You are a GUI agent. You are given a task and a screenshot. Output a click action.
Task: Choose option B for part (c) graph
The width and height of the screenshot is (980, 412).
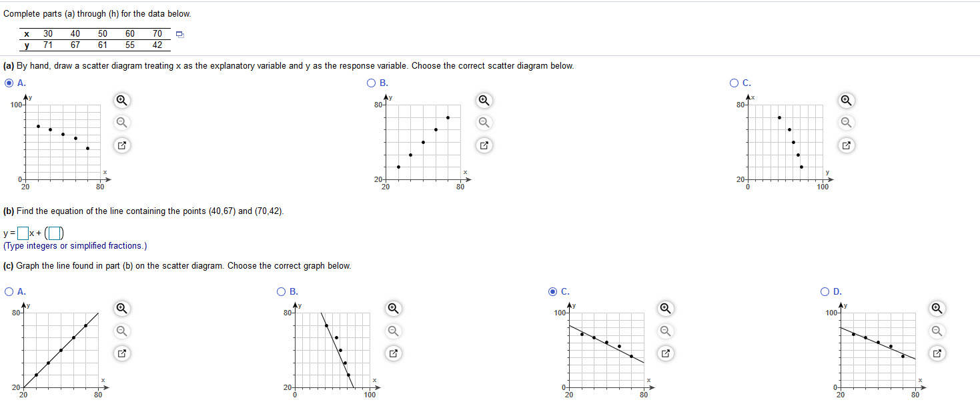tap(281, 291)
